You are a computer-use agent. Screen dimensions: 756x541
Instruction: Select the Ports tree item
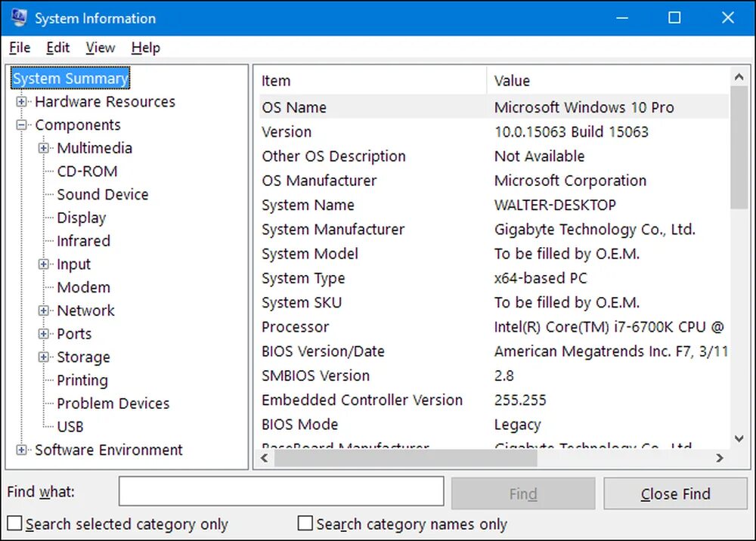coord(74,333)
